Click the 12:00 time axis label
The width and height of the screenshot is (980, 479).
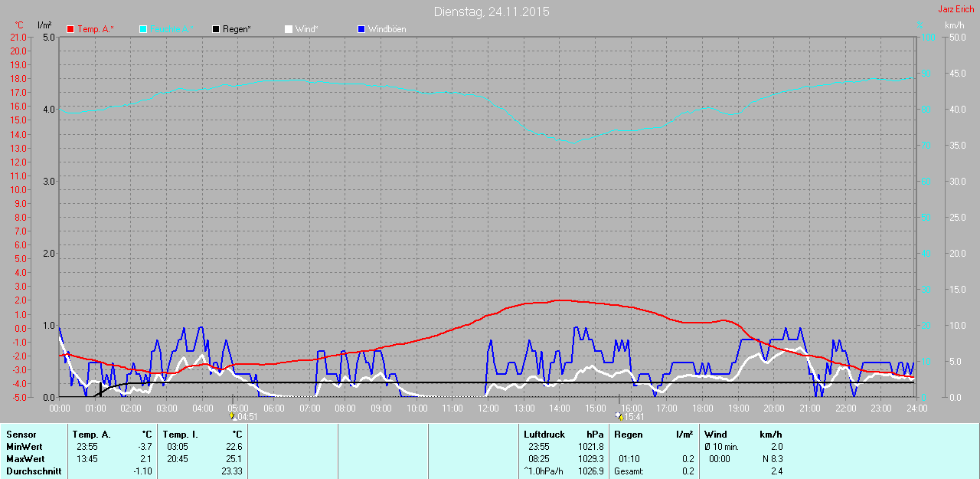[x=488, y=408]
